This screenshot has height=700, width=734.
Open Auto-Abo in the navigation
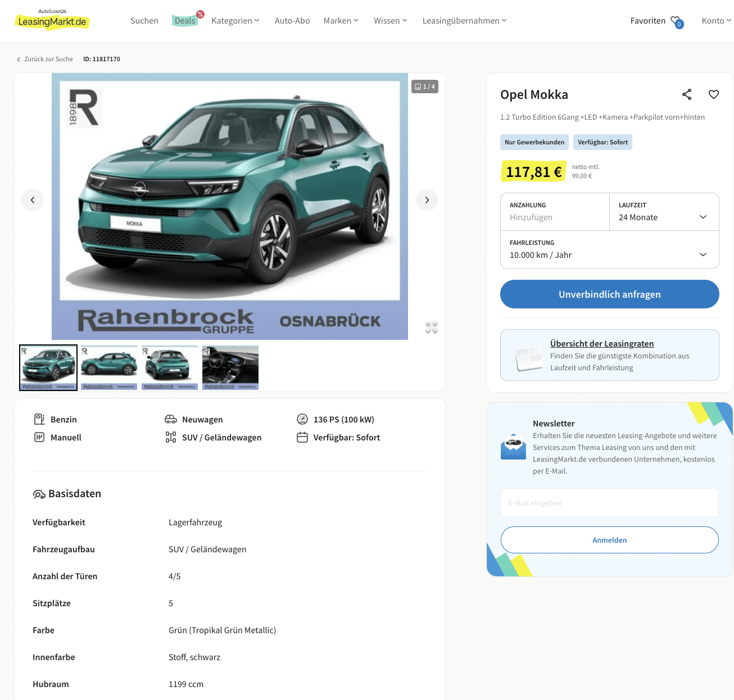tap(292, 21)
